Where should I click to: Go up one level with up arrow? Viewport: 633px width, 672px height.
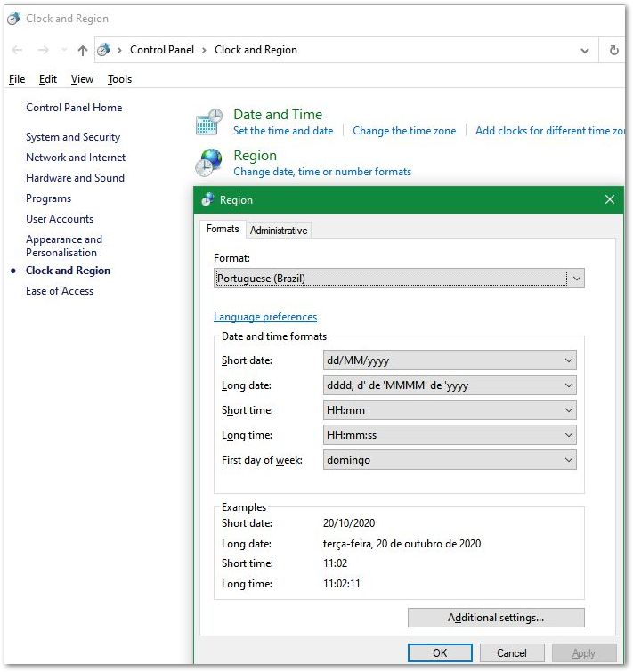point(83,51)
